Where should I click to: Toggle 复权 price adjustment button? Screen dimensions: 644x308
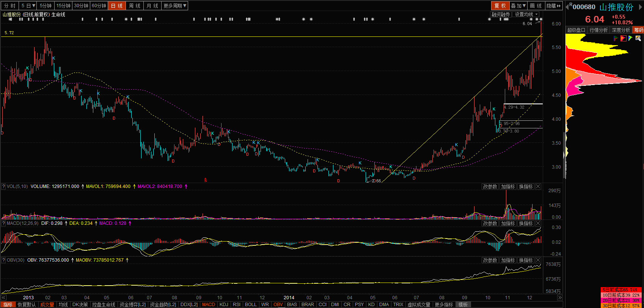tap(500, 6)
